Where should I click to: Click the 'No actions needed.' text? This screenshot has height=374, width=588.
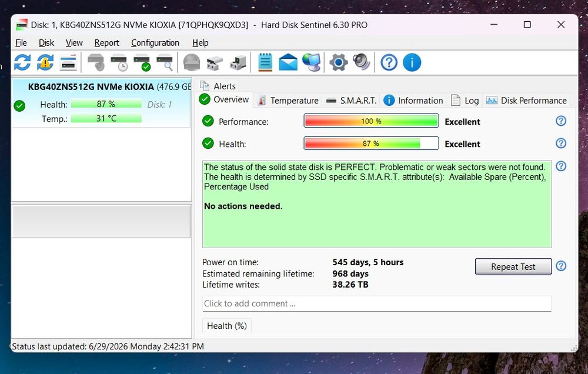pos(243,206)
